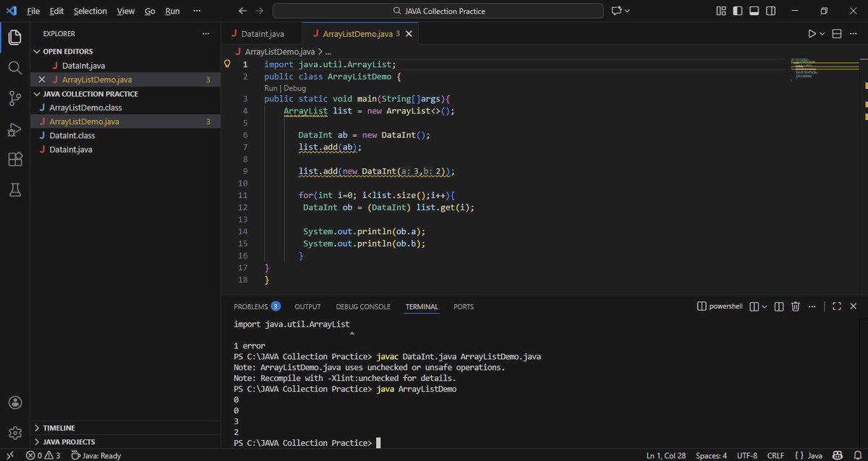Click the Debug code lens above main
Screen dimensions: 868x461
tap(294, 88)
